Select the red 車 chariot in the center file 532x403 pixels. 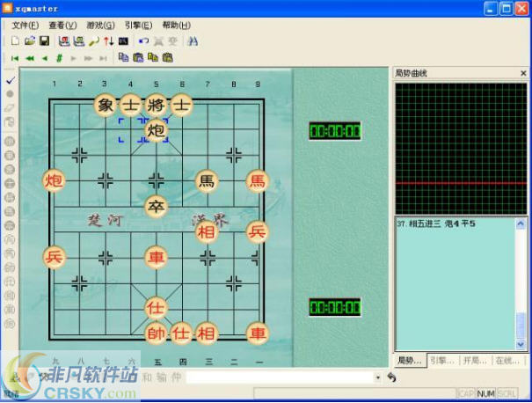pyautogui.click(x=156, y=257)
